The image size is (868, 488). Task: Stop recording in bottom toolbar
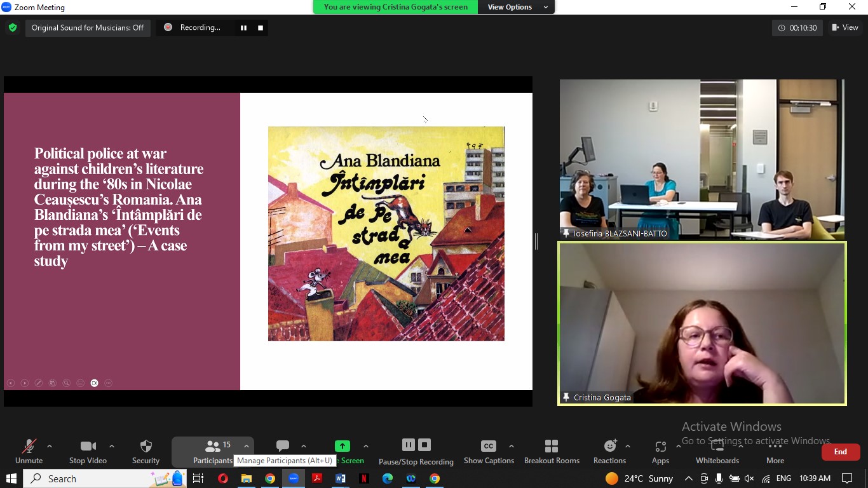coord(424,445)
